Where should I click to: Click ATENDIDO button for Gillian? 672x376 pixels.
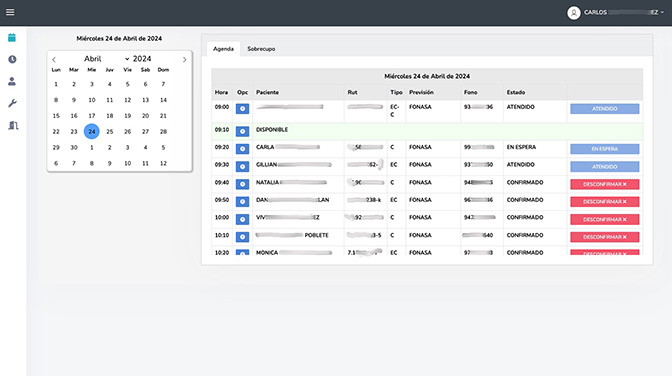pos(605,166)
